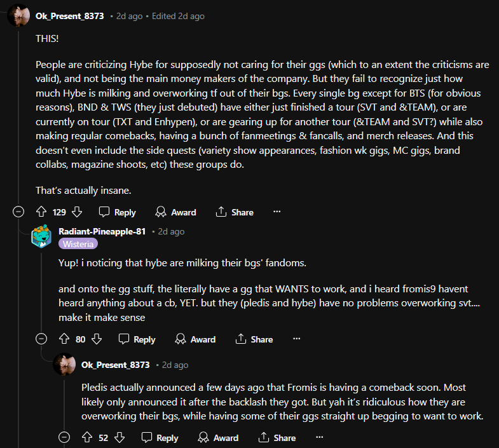Share the last reply with 52 points
This screenshot has width=499, height=448.
coord(277,438)
